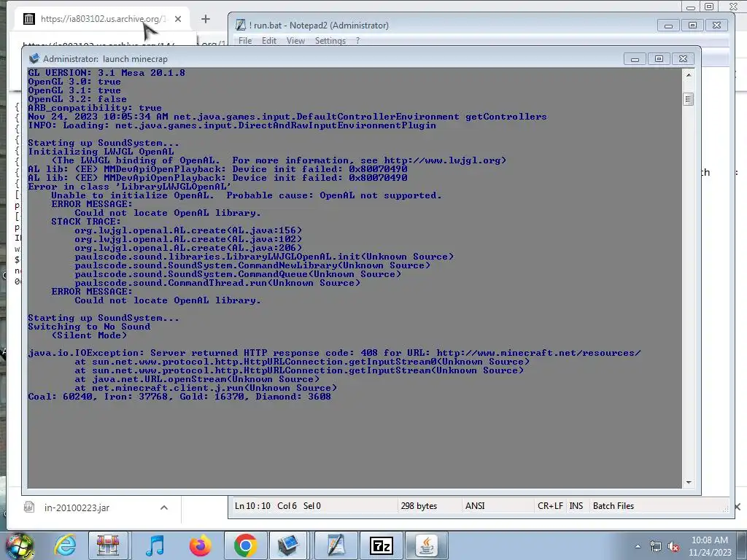Launch Internet Explorer from the taskbar

click(65, 545)
